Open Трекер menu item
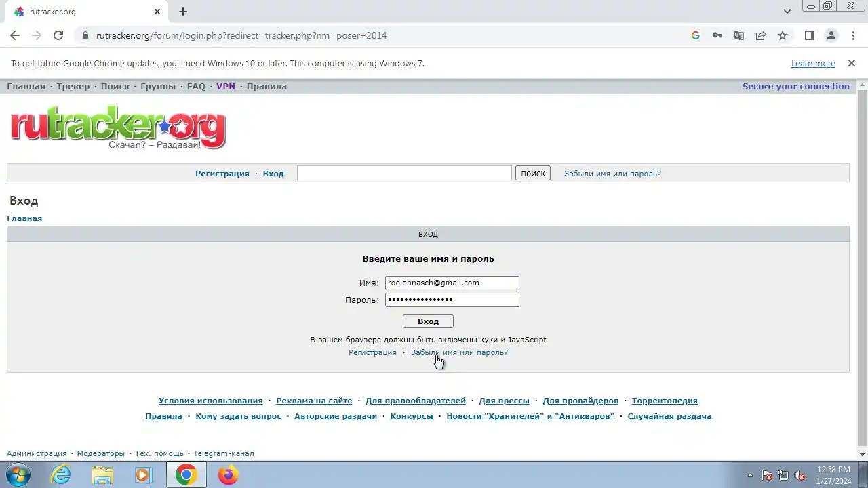 click(x=73, y=86)
